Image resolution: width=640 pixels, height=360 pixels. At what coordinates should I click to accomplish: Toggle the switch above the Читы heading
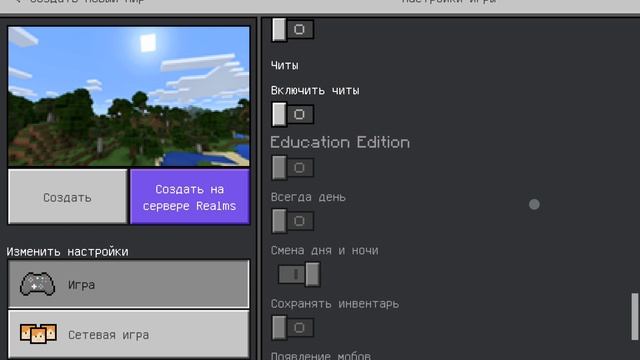pyautogui.click(x=293, y=29)
